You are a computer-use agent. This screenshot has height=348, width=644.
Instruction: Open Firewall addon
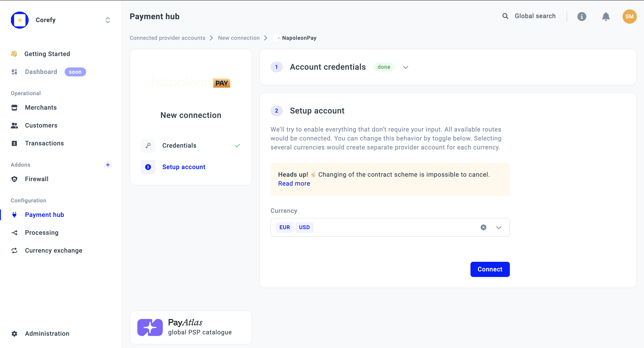(x=37, y=179)
